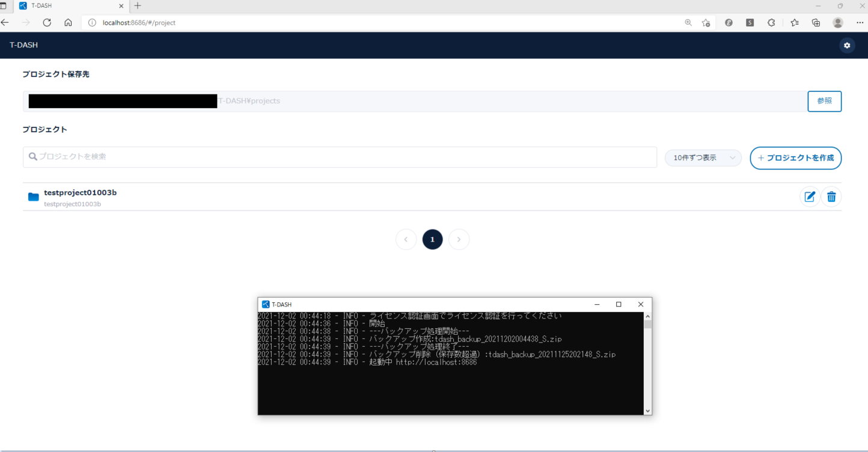Go to the browser home page
The height and width of the screenshot is (452, 868).
68,22
